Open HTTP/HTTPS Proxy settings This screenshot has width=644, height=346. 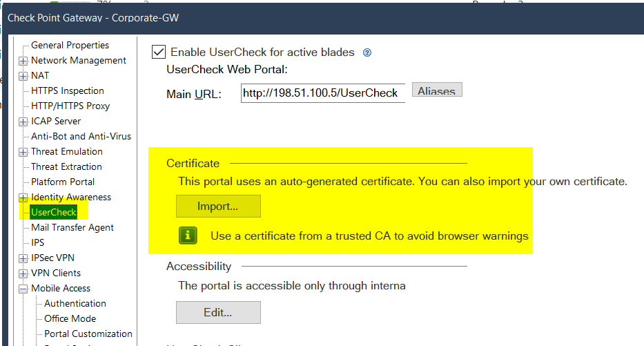click(70, 106)
